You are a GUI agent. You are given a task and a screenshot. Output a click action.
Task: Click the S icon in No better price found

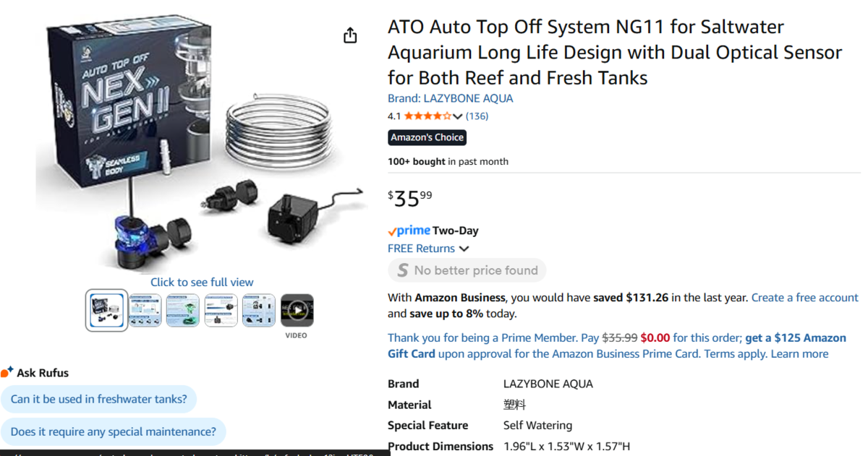pyautogui.click(x=401, y=270)
